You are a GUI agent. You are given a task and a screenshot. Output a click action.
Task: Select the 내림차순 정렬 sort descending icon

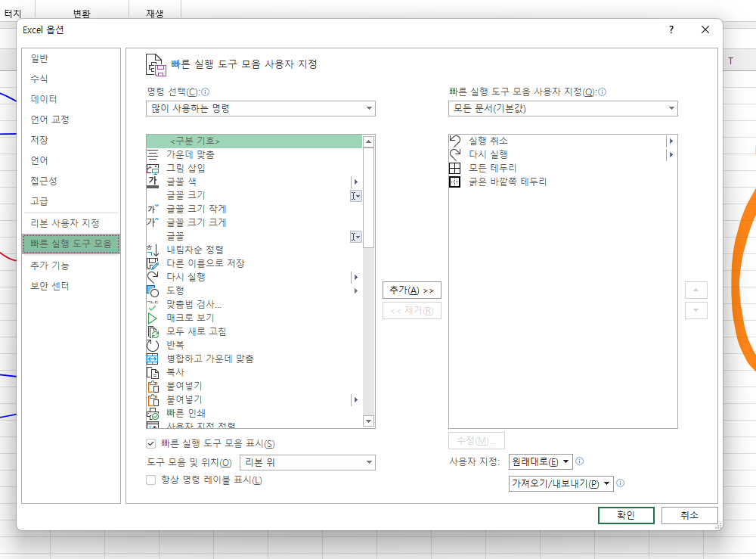tap(153, 250)
